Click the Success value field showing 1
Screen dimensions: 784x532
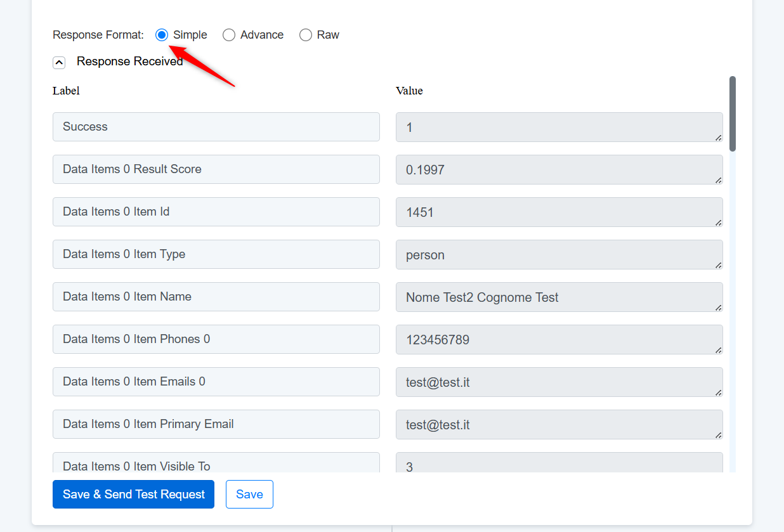558,127
